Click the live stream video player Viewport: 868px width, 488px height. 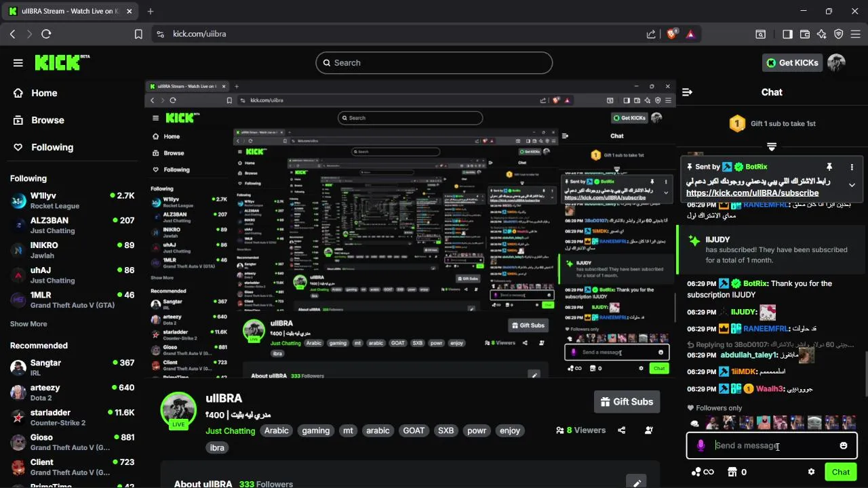(x=410, y=229)
